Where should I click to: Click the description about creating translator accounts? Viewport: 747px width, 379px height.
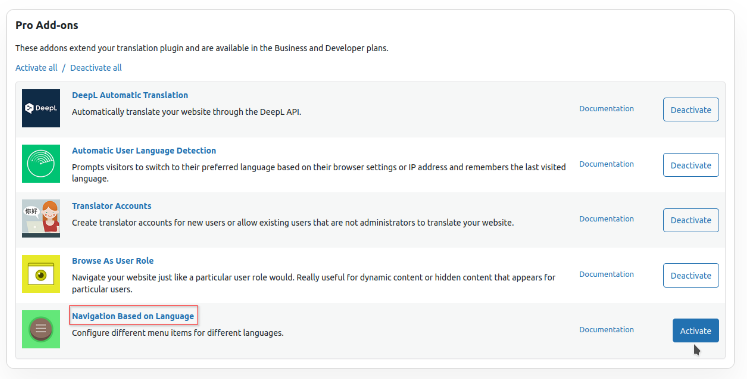[293, 223]
